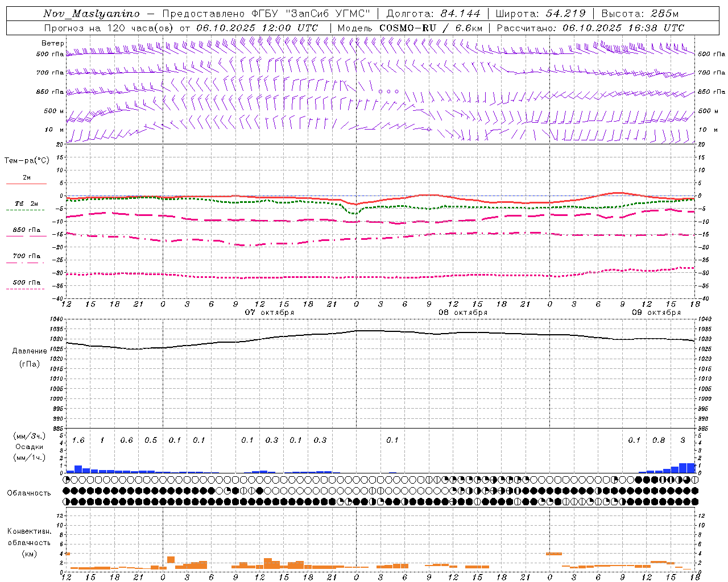Click the '0.5' precipitation amount
728x582 pixels.
click(151, 440)
